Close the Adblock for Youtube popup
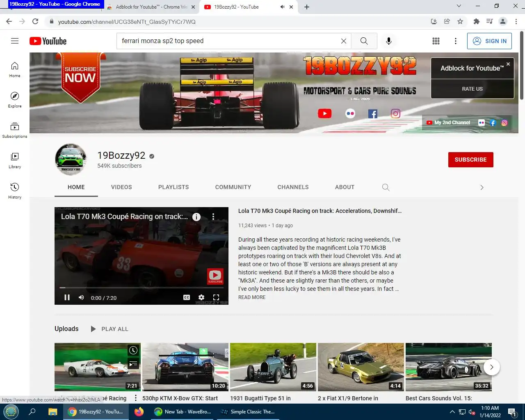The image size is (525, 420). (508, 64)
